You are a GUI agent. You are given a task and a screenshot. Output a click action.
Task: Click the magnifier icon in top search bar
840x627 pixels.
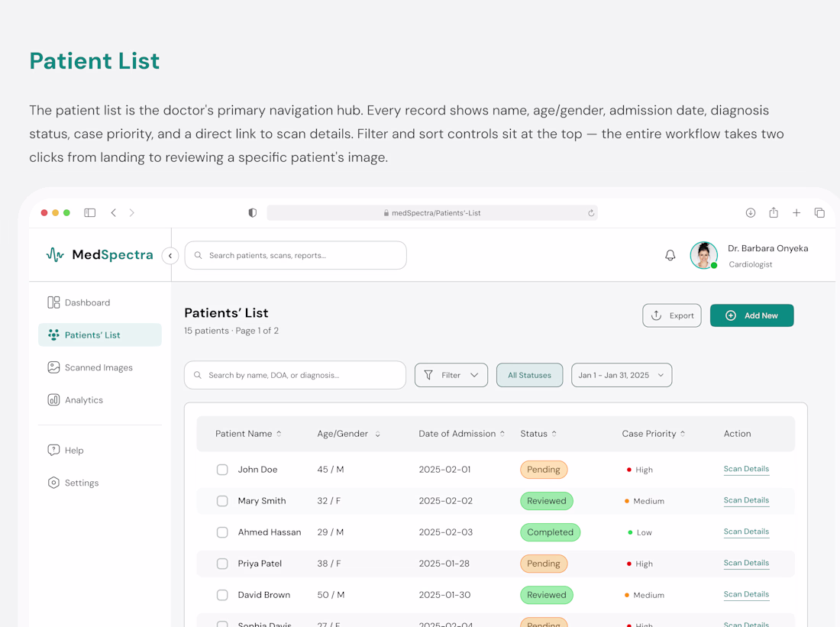point(199,255)
